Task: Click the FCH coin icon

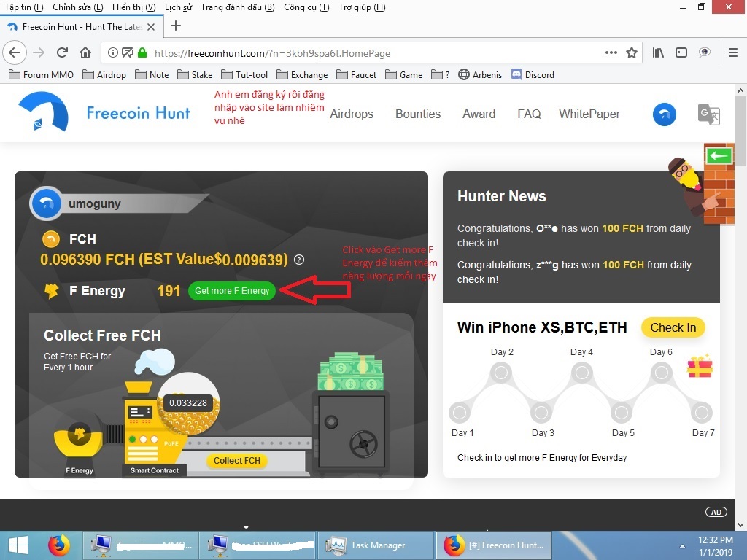Action: pyautogui.click(x=51, y=238)
